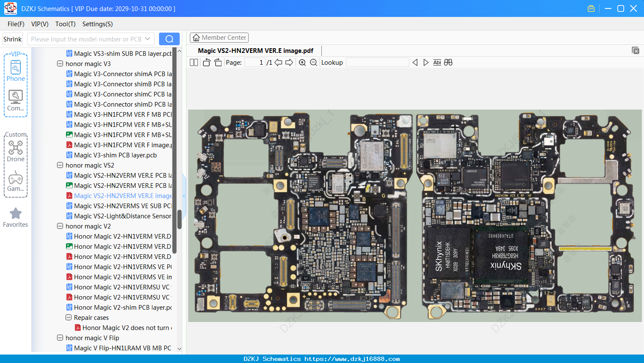The height and width of the screenshot is (363, 644).
Task: Jump to next Lookup result triangle
Action: pyautogui.click(x=426, y=63)
